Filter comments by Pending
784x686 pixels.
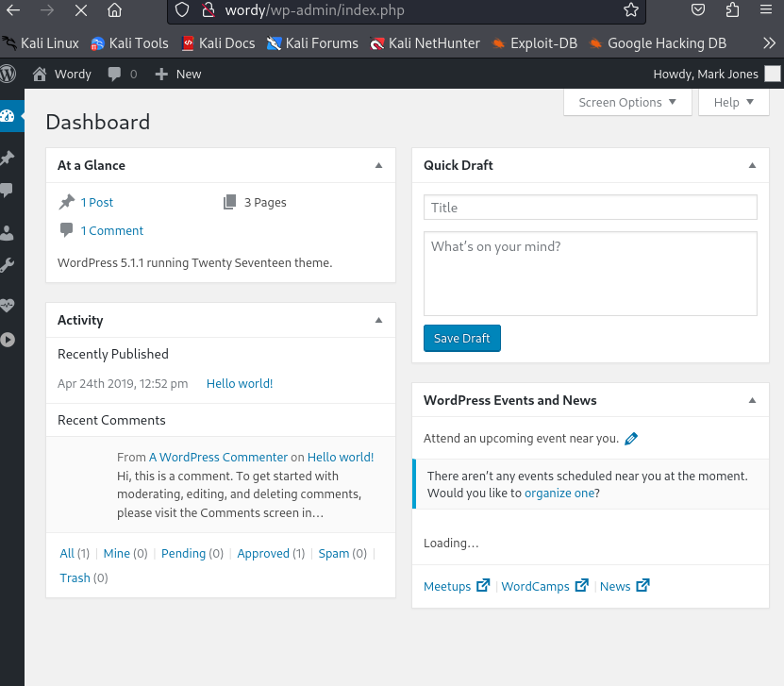click(183, 554)
